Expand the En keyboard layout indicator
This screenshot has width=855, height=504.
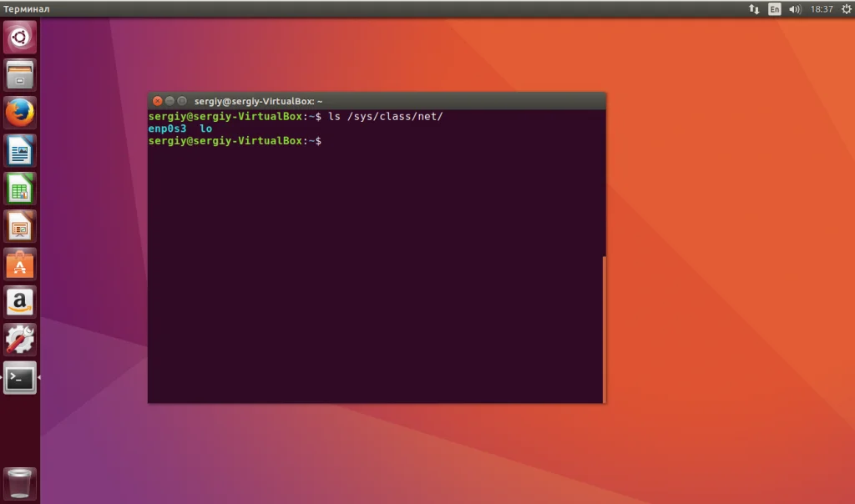coord(774,8)
